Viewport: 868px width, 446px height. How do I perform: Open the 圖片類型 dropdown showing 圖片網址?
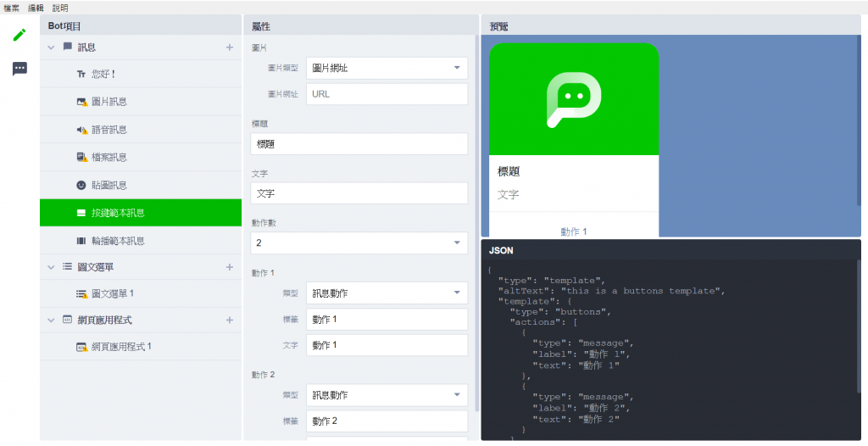[387, 68]
